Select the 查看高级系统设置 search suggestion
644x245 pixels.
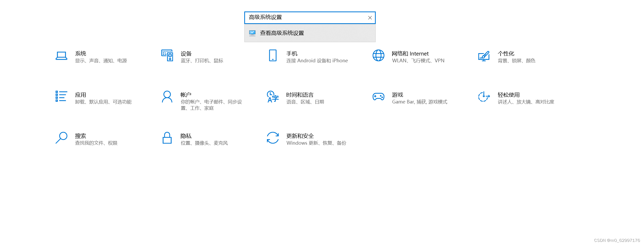pos(282,33)
